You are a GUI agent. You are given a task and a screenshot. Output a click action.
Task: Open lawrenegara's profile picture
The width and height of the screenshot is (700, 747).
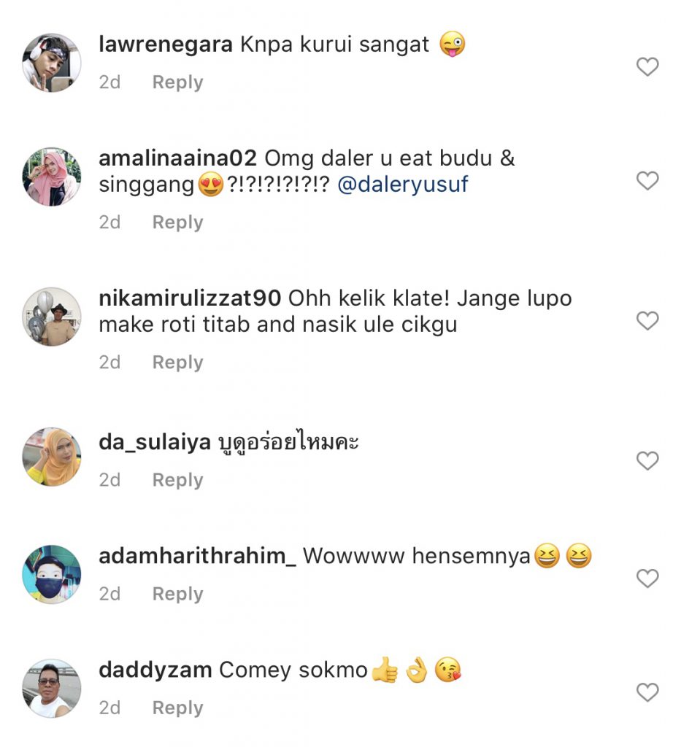pos(52,63)
